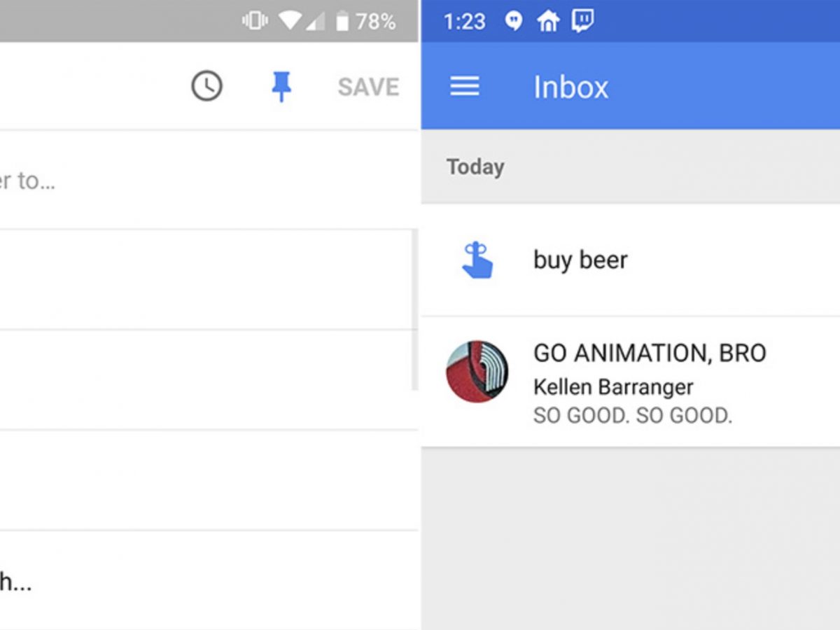
Task: Tap the cellular signal strength icon
Action: coord(314,22)
